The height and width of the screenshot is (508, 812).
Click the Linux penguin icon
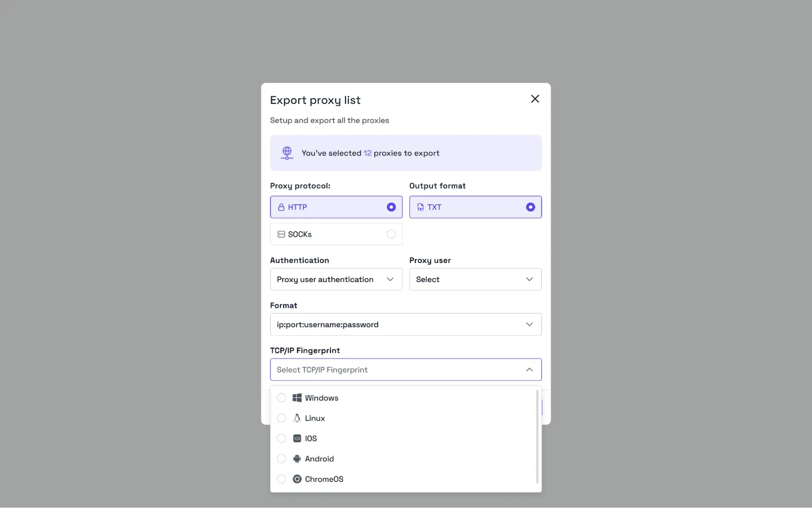(x=297, y=418)
